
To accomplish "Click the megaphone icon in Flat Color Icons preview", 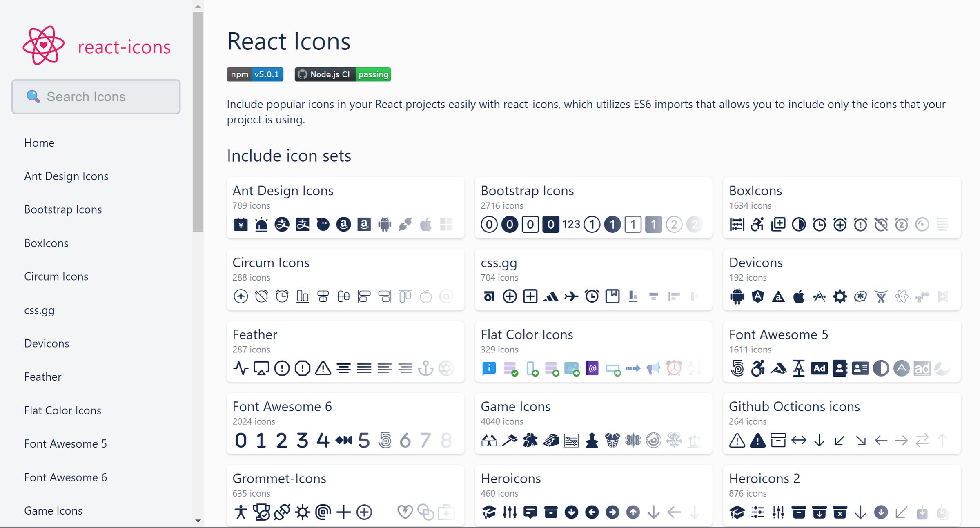I will point(653,368).
